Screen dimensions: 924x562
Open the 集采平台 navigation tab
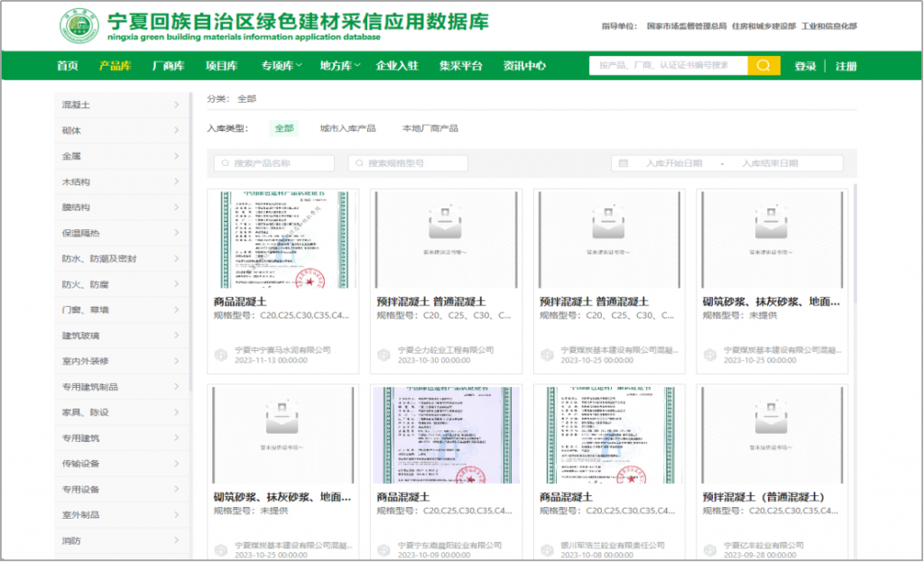point(460,66)
